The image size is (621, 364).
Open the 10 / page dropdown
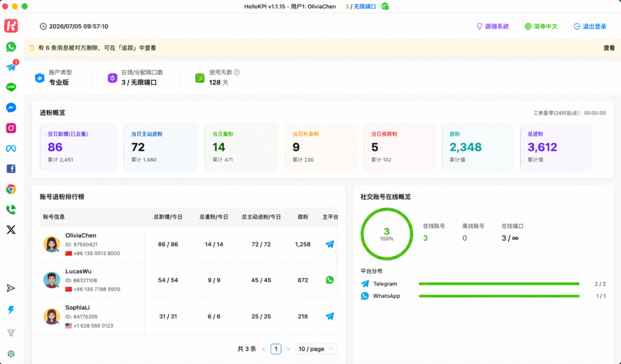click(x=316, y=349)
